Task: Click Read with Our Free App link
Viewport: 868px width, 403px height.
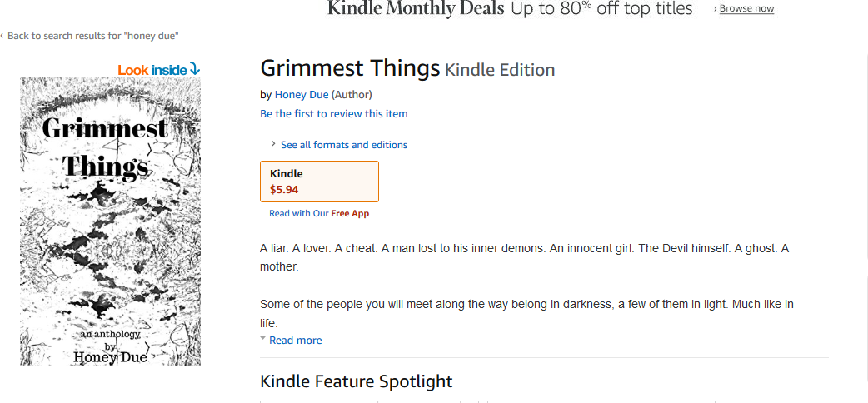Action: 319,213
